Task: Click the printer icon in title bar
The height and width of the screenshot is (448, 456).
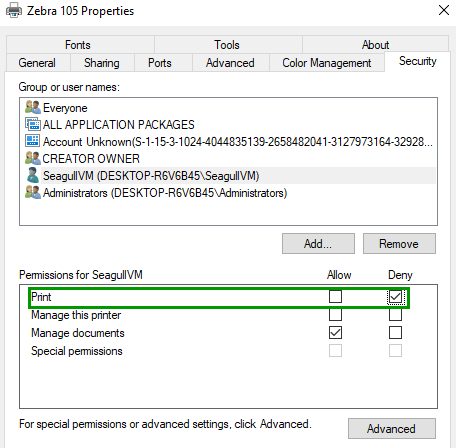Action: tap(14, 10)
